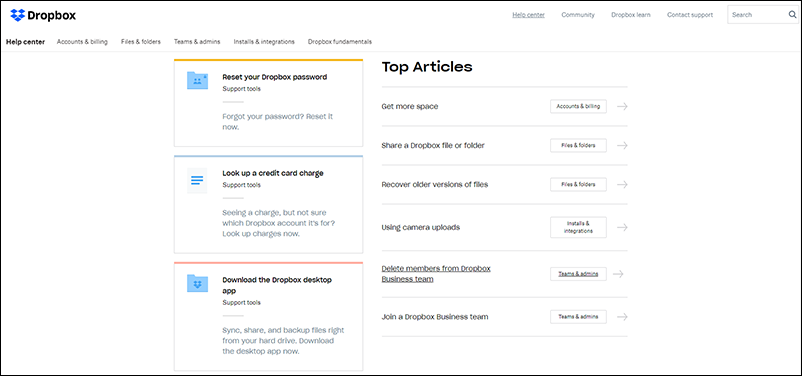Image resolution: width=802 pixels, height=376 pixels.
Task: Click the credit card charge document icon
Action: pos(197,180)
